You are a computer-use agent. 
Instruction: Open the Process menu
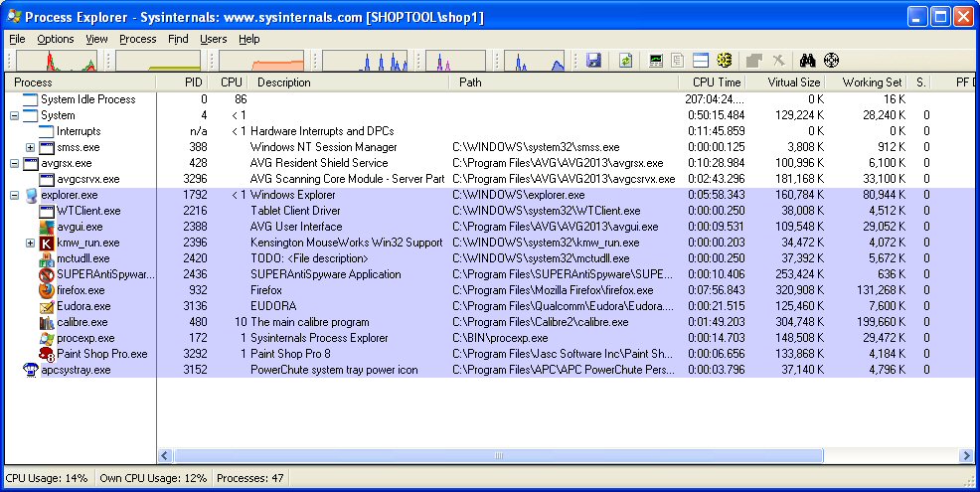[x=137, y=39]
